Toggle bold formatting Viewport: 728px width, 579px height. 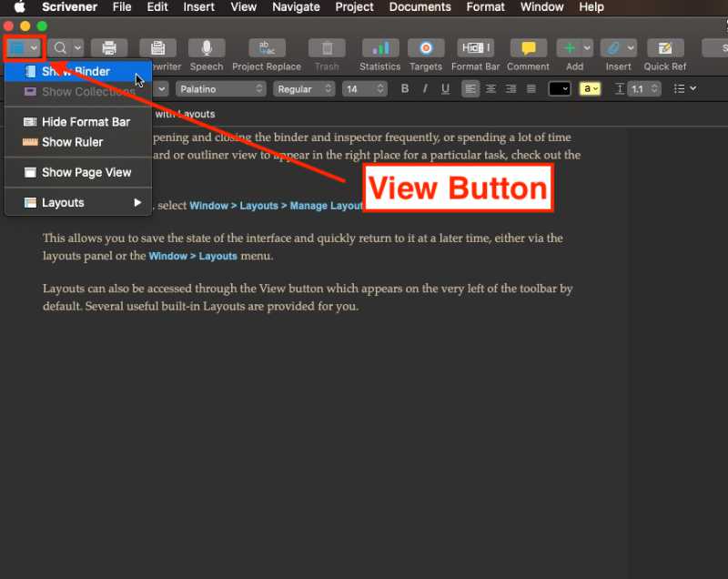pos(405,88)
